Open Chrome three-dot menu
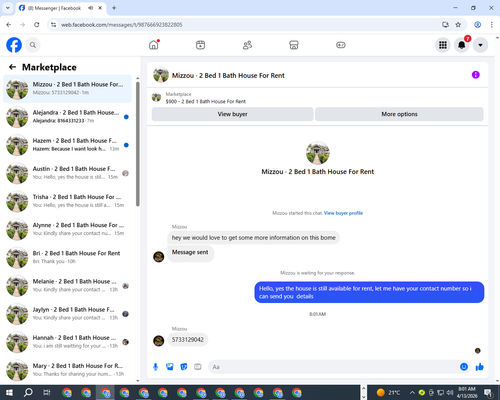This screenshot has width=500, height=400. (491, 25)
